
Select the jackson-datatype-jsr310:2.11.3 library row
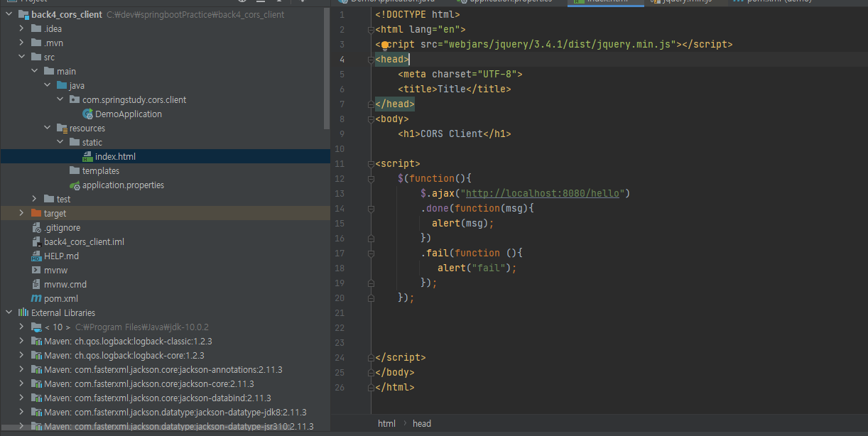pos(165,427)
